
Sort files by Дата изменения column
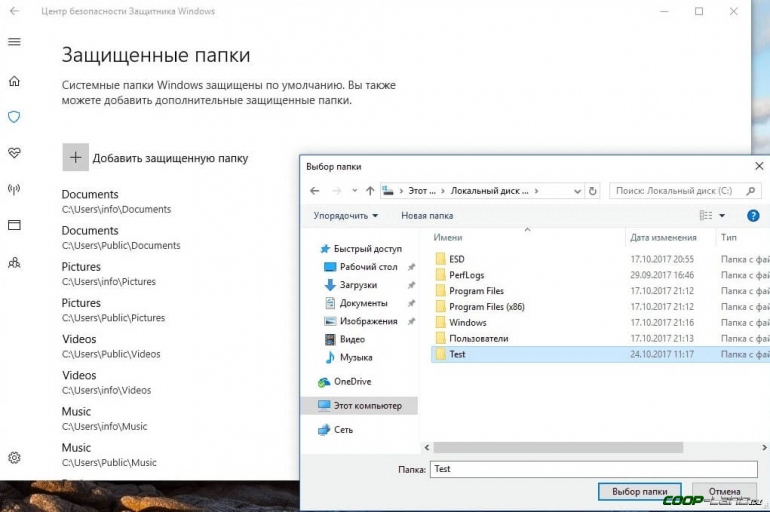663,238
